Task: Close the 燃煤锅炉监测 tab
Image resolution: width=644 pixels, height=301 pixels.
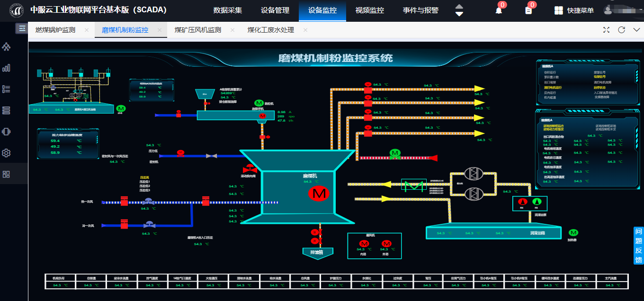Action: pos(87,30)
